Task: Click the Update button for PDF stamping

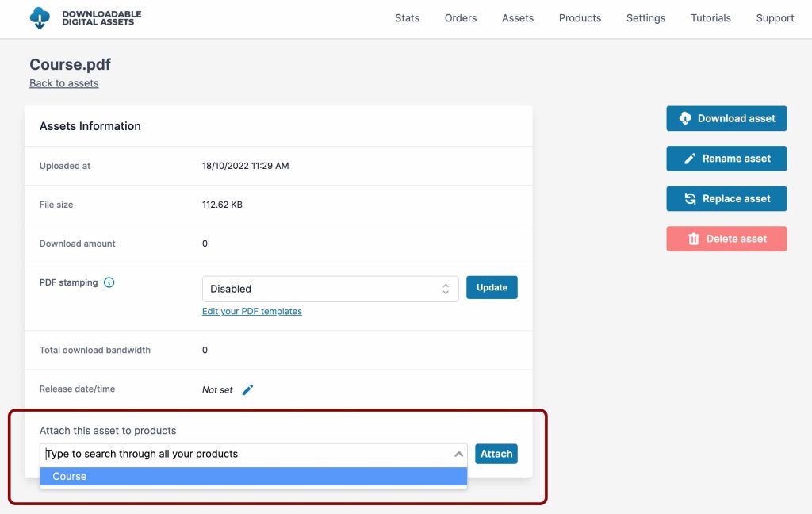Action: 492,288
